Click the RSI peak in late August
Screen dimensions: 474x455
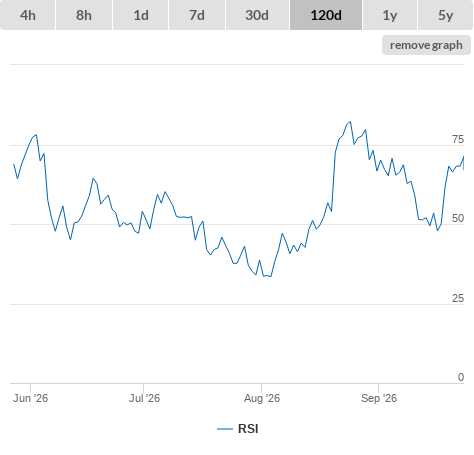click(350, 122)
